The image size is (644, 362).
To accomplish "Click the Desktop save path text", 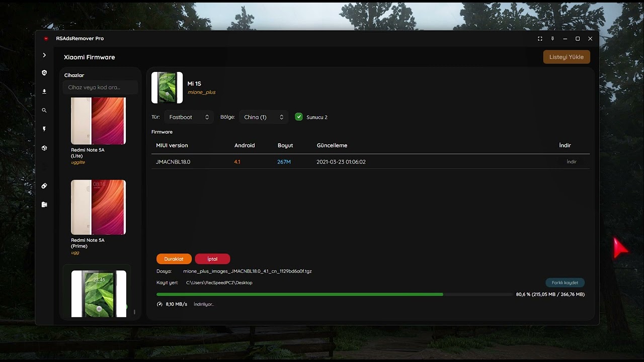I will click(219, 283).
